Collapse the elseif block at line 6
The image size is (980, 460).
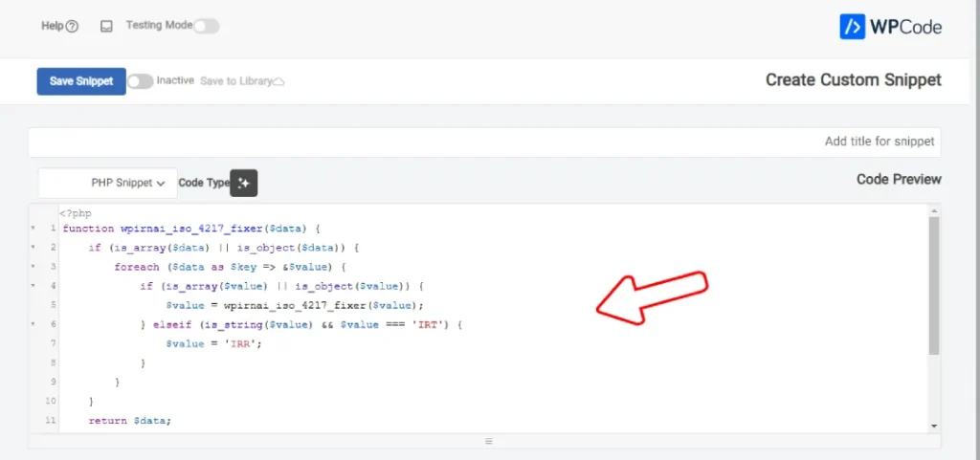(x=33, y=325)
